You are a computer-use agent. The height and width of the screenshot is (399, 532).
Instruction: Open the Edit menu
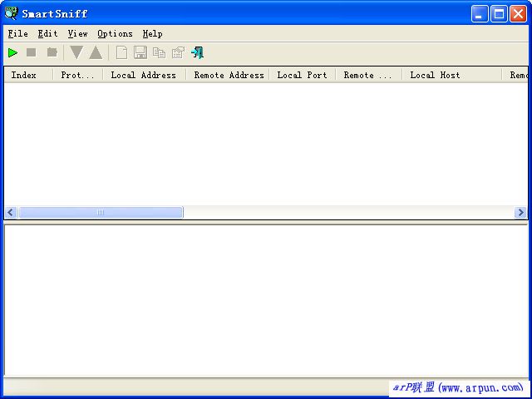click(x=47, y=33)
